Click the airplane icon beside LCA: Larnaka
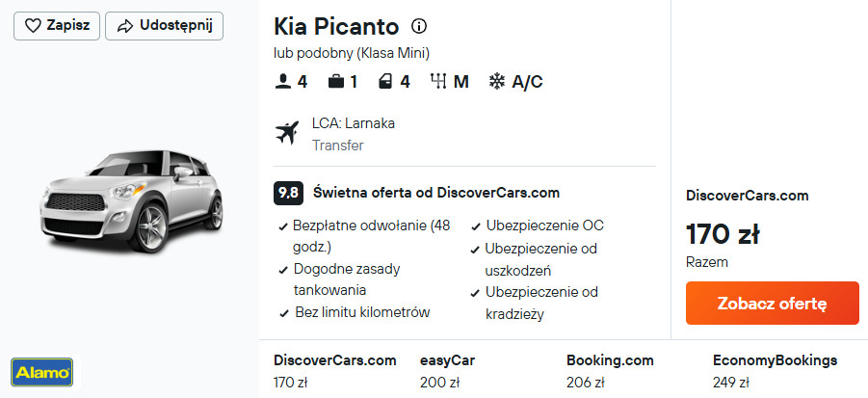The image size is (868, 398). tap(286, 132)
